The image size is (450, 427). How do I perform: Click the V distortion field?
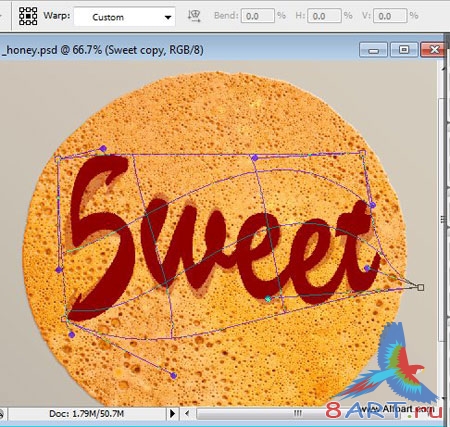pos(390,16)
